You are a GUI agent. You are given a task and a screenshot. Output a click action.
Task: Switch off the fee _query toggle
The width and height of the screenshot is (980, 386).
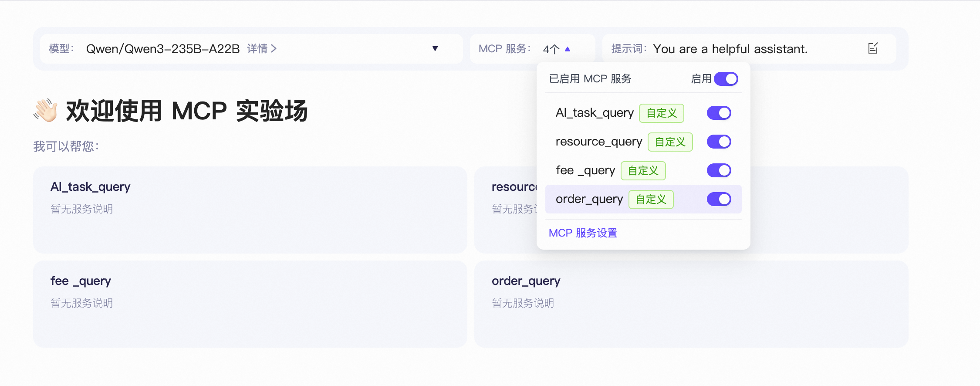(x=719, y=170)
